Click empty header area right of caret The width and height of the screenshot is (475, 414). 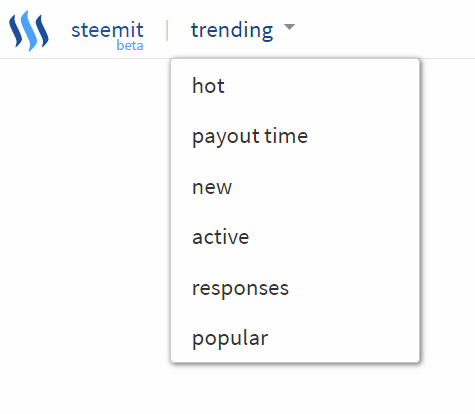385,29
